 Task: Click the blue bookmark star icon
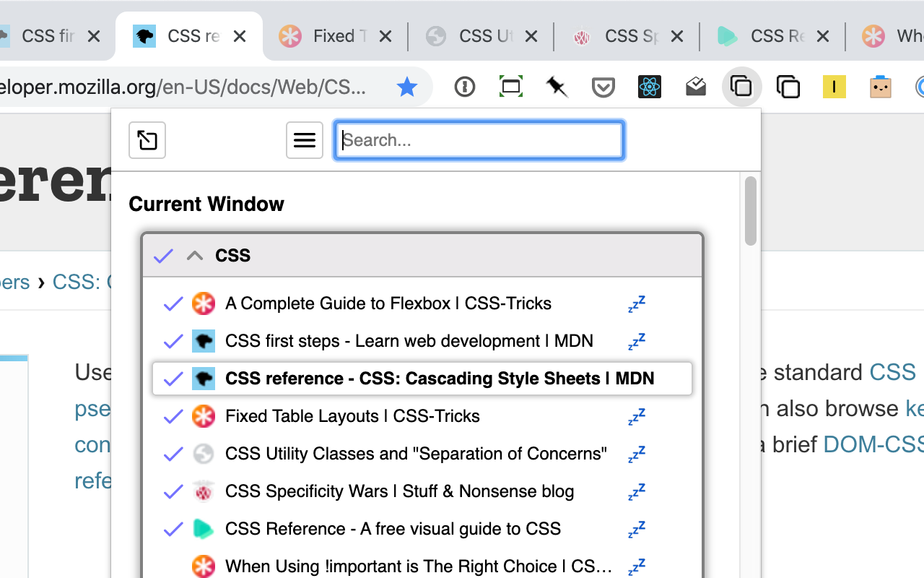click(x=407, y=87)
